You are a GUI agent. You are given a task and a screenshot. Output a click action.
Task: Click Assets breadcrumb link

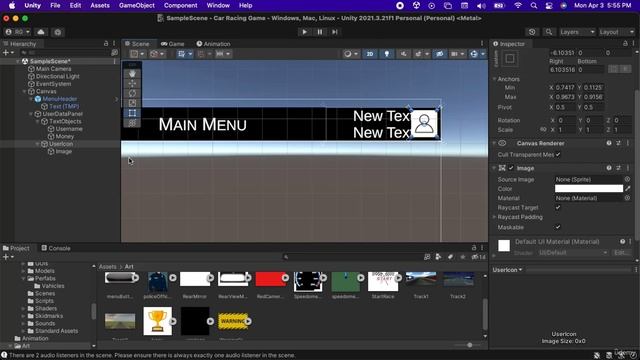click(107, 267)
